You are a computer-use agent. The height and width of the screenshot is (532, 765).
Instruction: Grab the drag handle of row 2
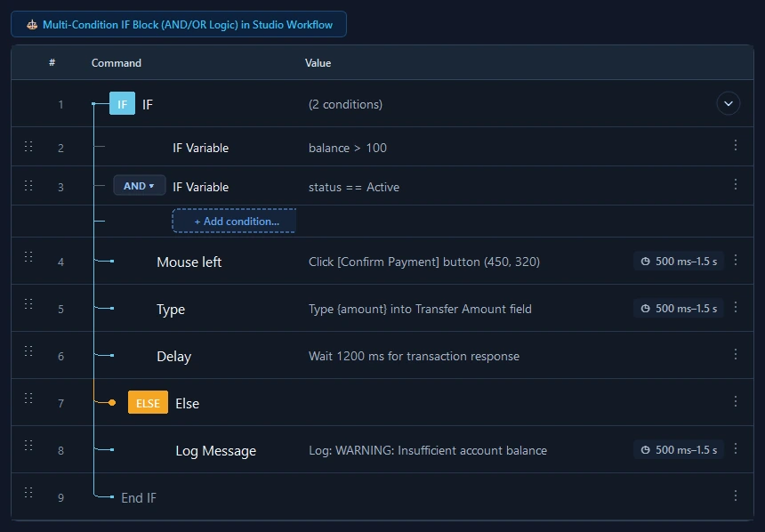click(x=28, y=146)
